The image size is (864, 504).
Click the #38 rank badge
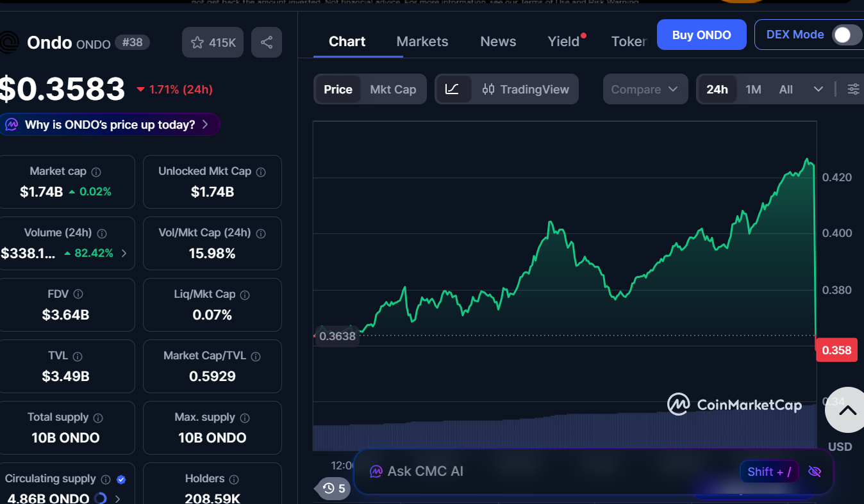[132, 43]
